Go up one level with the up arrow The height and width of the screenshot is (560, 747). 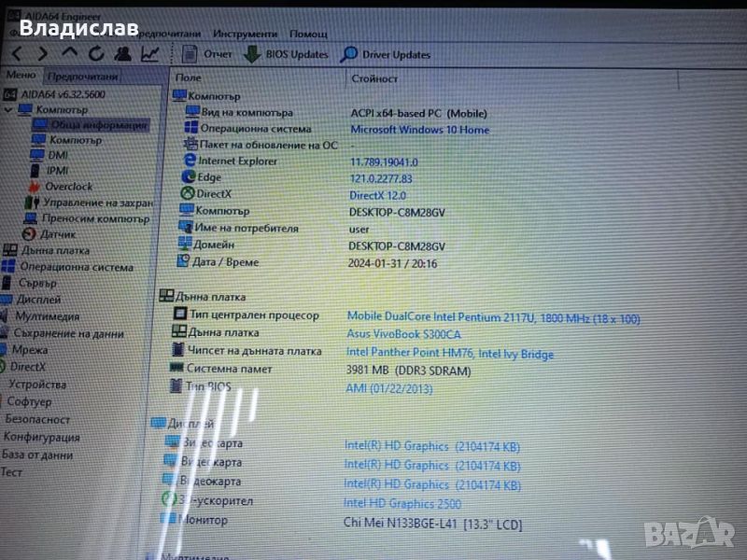coord(69,53)
